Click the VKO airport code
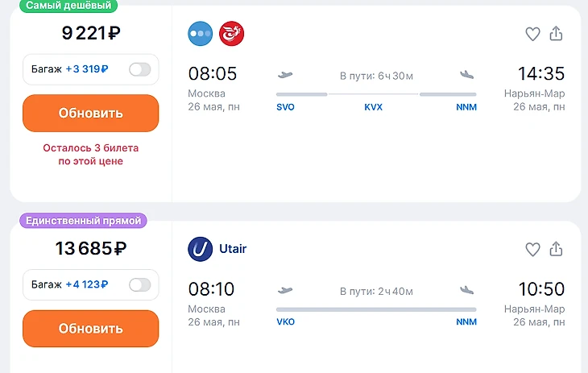The image size is (588, 373). pos(285,322)
